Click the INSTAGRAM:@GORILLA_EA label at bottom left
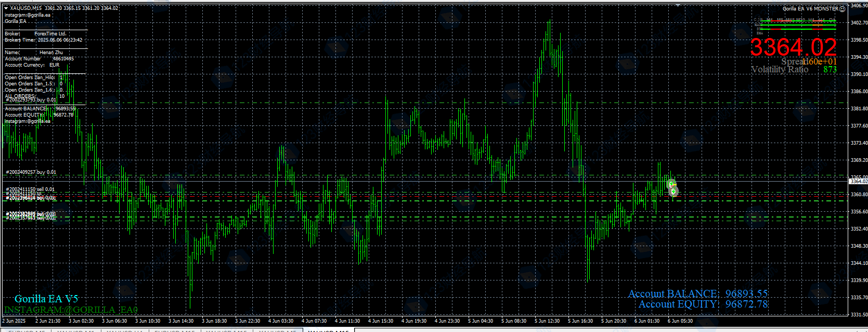 pos(71,310)
